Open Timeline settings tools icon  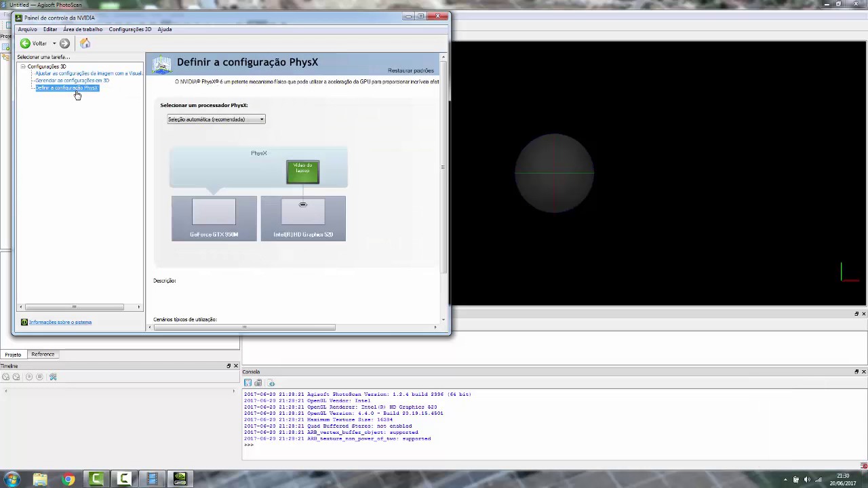click(x=53, y=377)
